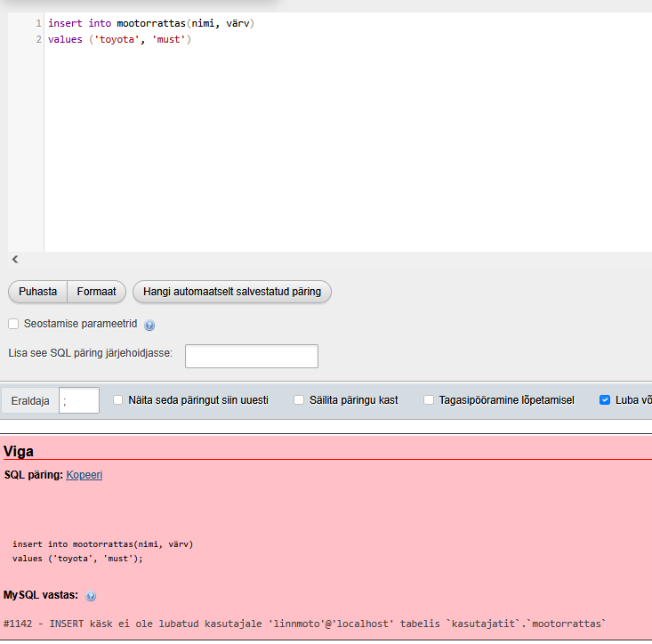Focus the SQL bookmark name field
This screenshot has width=652, height=644.
pyautogui.click(x=251, y=356)
